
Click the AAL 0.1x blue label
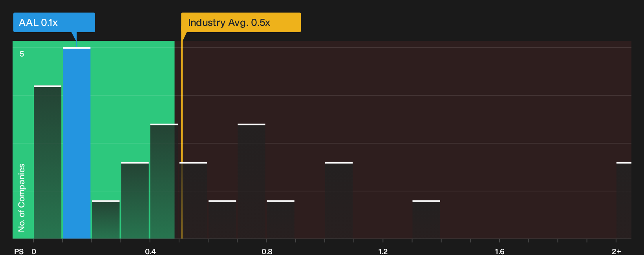(54, 22)
